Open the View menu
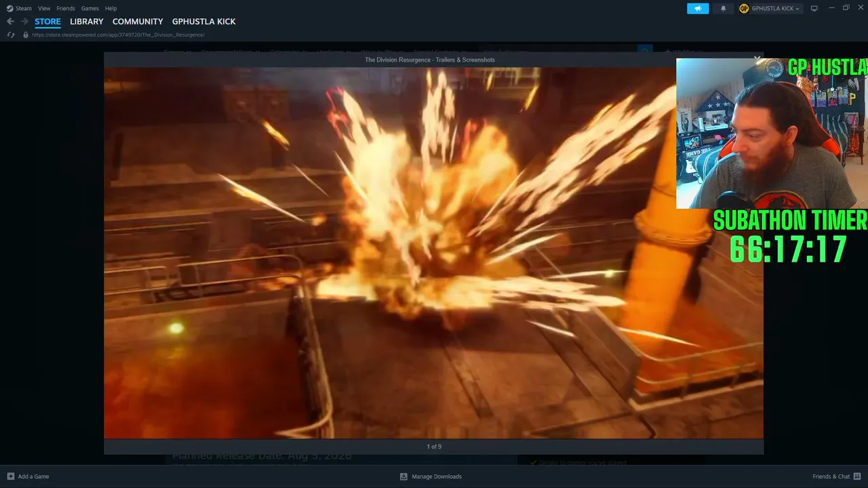 (44, 8)
